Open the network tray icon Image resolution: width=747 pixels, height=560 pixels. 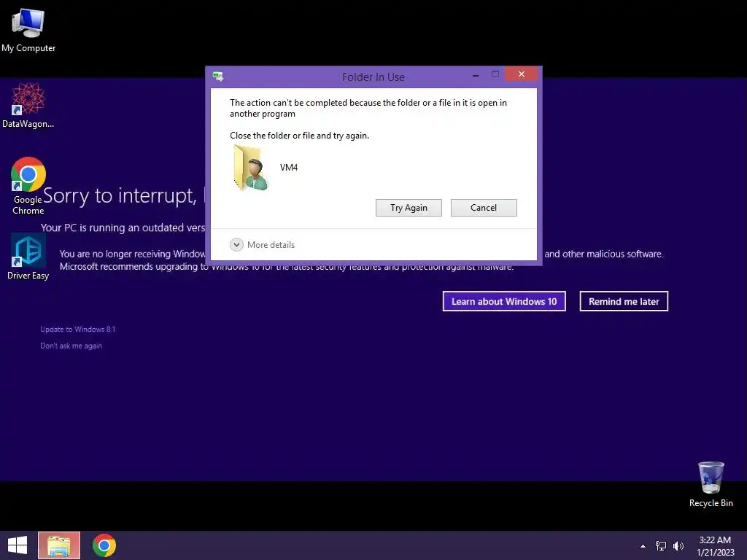[661, 546]
